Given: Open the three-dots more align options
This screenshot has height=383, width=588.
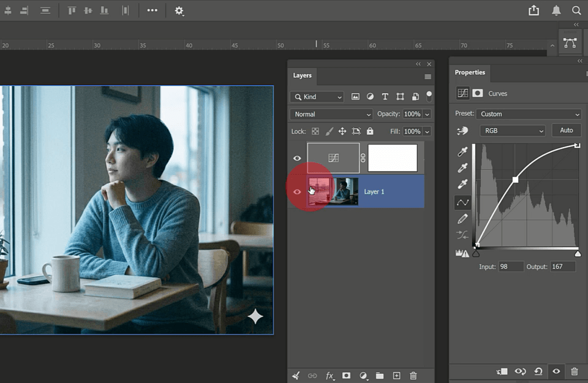Looking at the screenshot, I should pyautogui.click(x=153, y=10).
